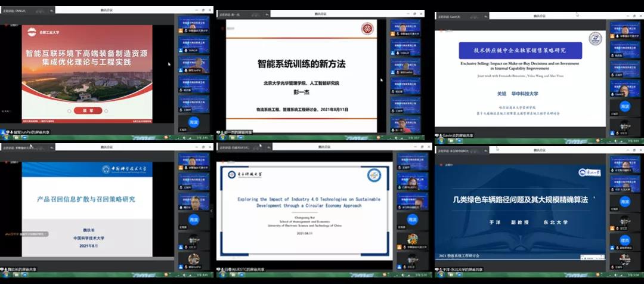This screenshot has width=644, height=284.
Task: Click round emblem at right of Industry 4.0 slide
Action: coord(374,175)
